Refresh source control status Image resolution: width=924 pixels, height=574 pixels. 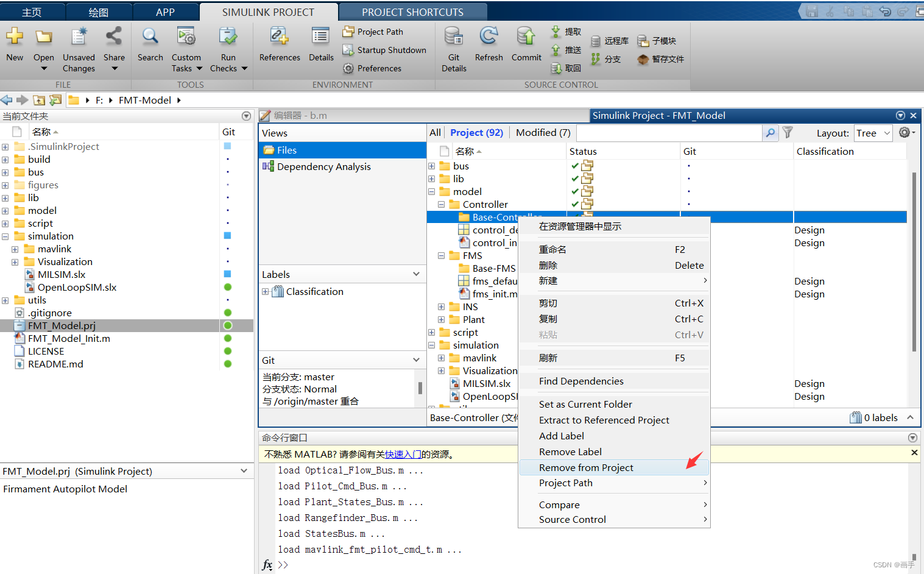(488, 37)
